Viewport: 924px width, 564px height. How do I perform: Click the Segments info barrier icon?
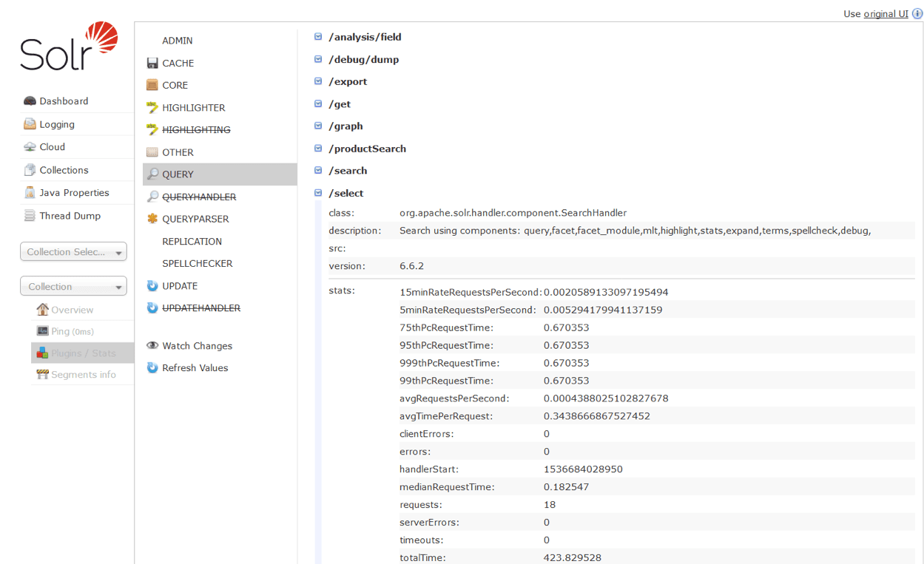tap(42, 375)
